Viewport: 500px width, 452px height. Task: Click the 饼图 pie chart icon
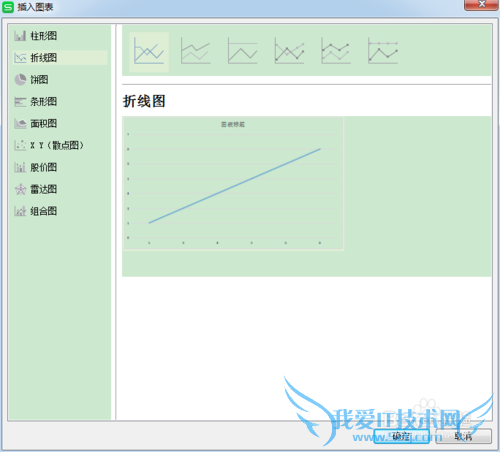coord(20,80)
